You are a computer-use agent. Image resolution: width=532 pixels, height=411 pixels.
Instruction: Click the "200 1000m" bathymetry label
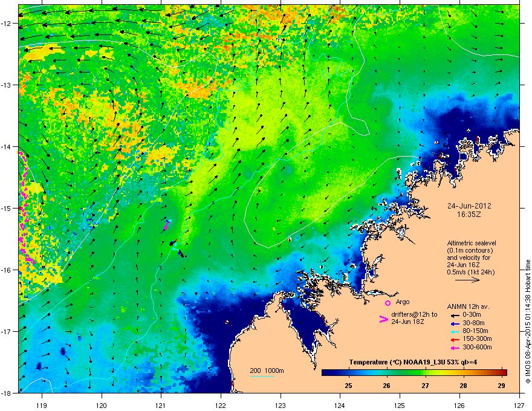[x=267, y=371]
